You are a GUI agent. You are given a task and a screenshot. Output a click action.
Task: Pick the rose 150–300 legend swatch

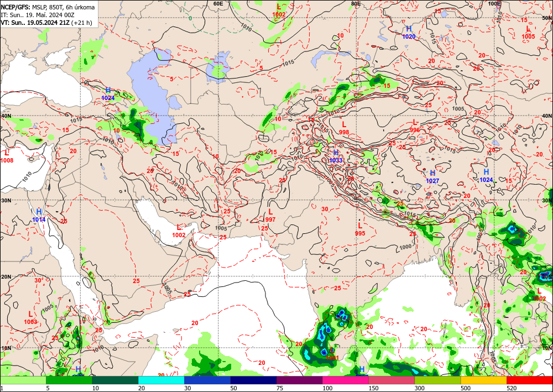pos(392,380)
